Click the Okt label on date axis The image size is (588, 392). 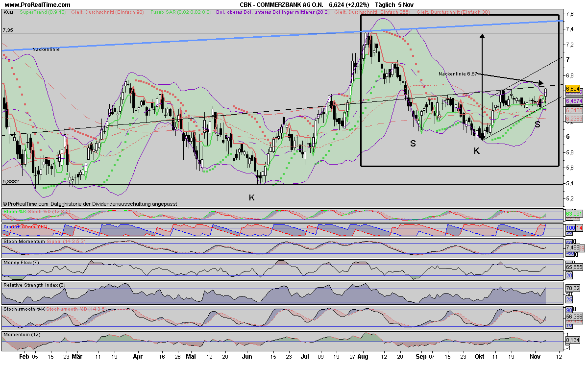[479, 357]
